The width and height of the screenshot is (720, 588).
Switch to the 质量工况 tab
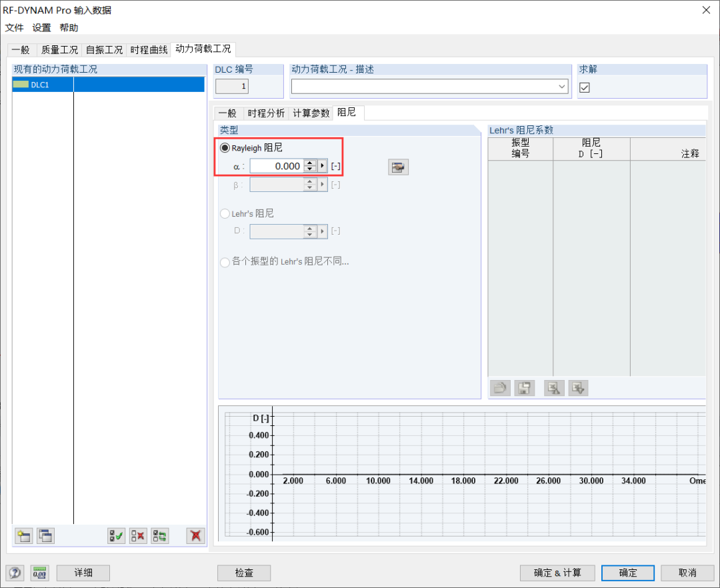point(59,49)
